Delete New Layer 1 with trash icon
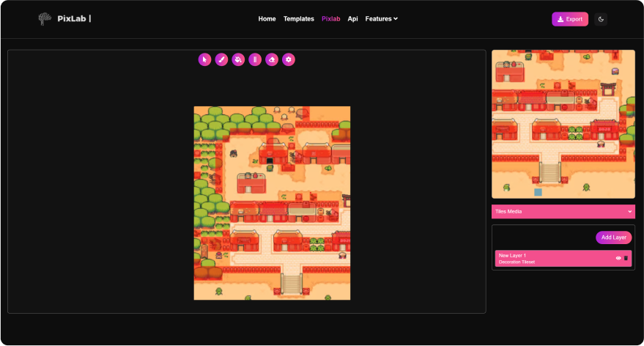 click(626, 258)
